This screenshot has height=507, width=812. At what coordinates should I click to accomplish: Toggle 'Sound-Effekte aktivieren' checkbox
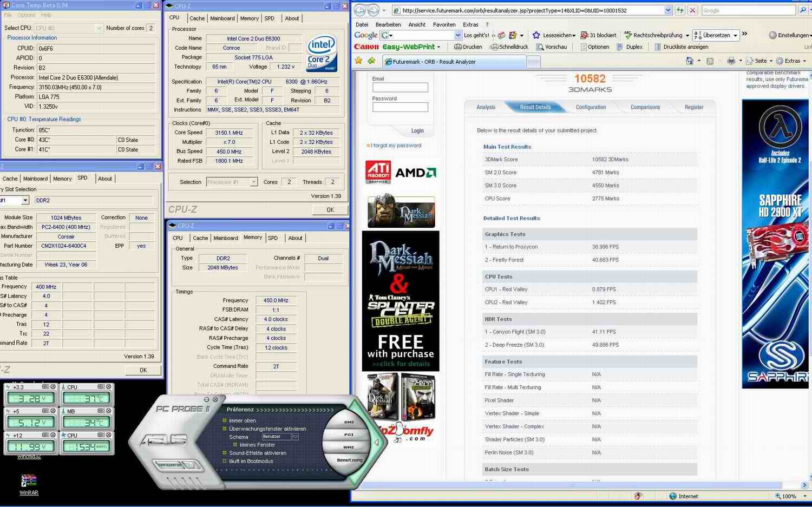pyautogui.click(x=225, y=453)
